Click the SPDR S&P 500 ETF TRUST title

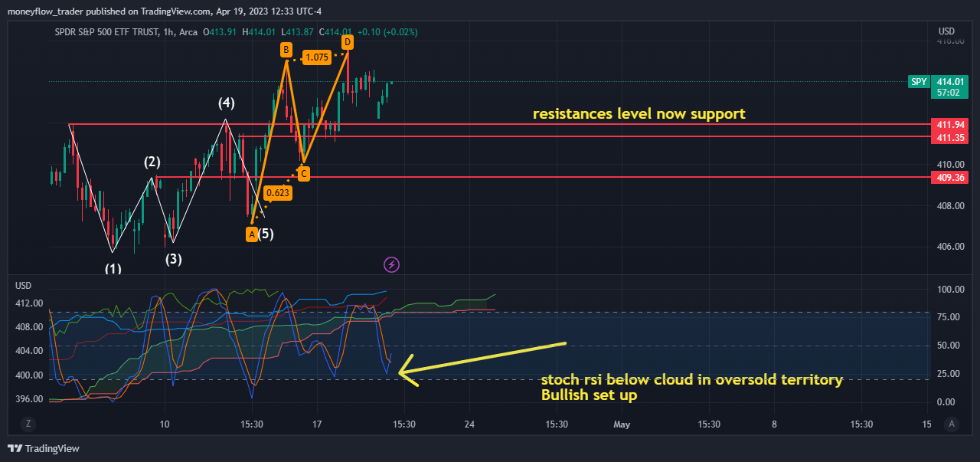tap(106, 32)
